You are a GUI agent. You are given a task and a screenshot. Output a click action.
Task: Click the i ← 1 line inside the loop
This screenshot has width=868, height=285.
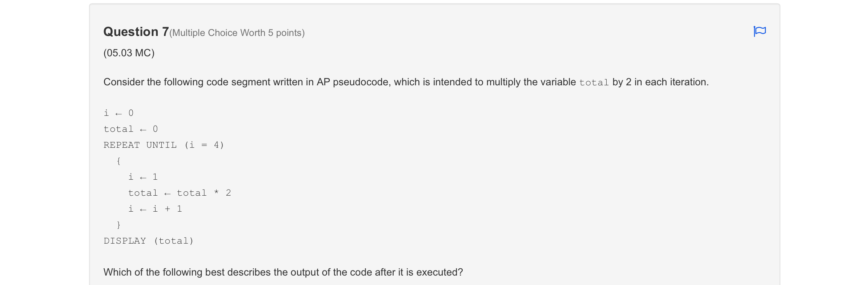143,177
